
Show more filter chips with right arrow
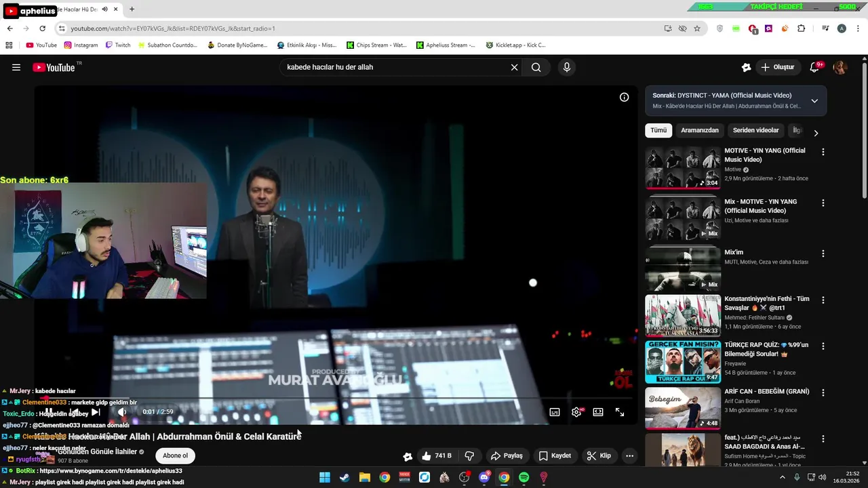tap(816, 133)
